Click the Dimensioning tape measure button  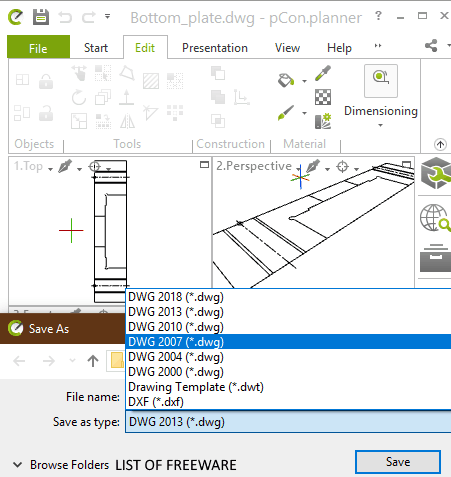(381, 81)
